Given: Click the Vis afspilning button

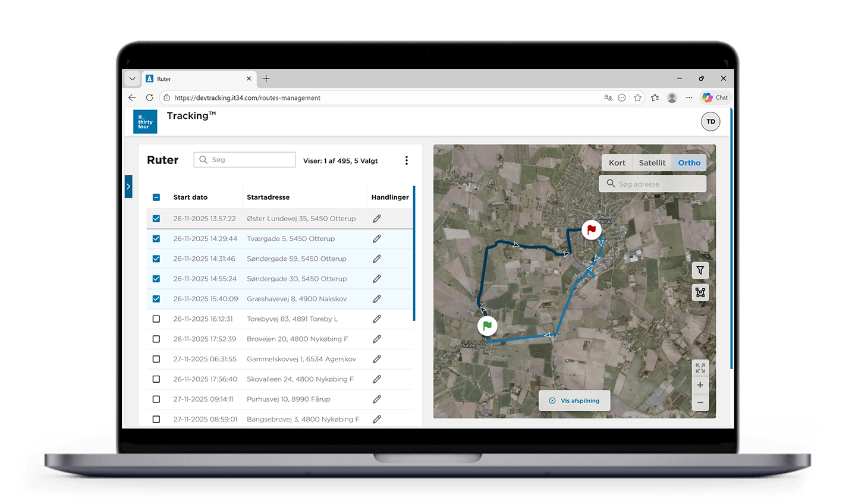Looking at the screenshot, I should pyautogui.click(x=574, y=401).
